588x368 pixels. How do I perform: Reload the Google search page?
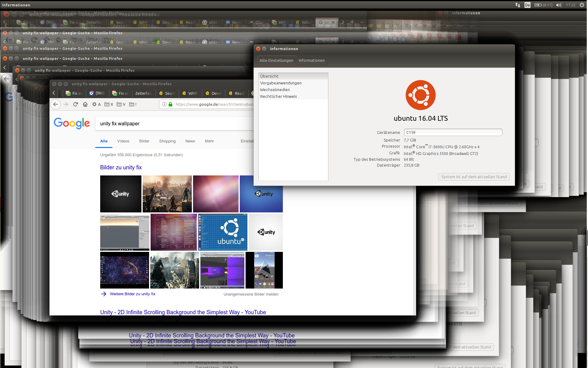pos(75,104)
